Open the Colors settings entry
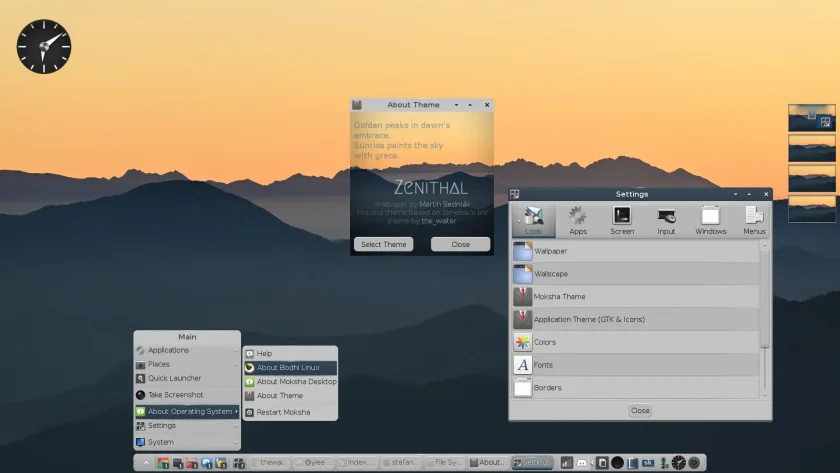Image resolution: width=840 pixels, height=473 pixels. pyautogui.click(x=635, y=342)
